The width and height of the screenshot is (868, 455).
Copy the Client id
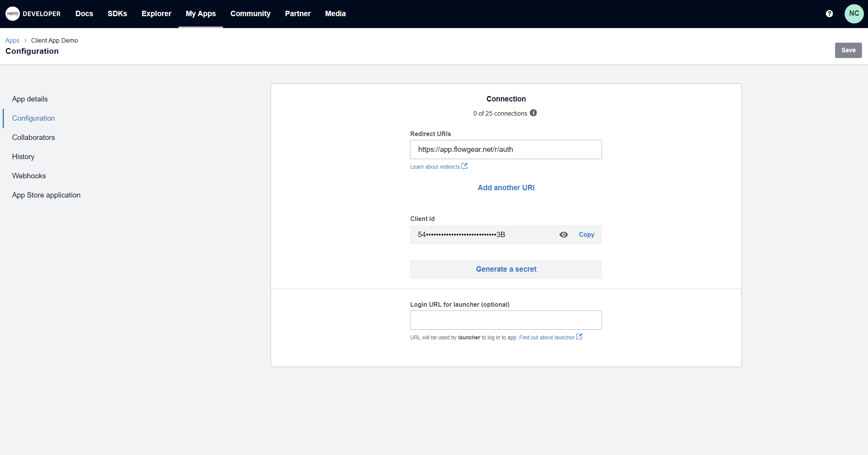[x=586, y=234]
